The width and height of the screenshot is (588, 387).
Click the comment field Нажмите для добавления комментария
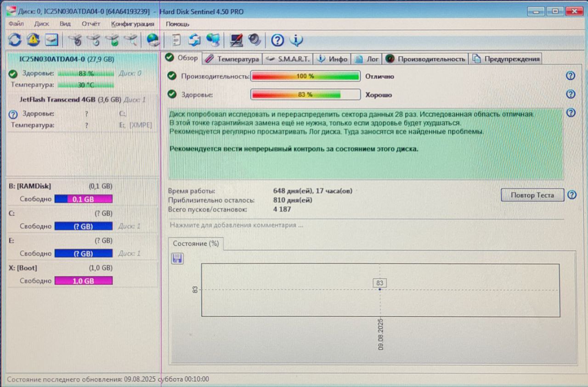[366, 225]
